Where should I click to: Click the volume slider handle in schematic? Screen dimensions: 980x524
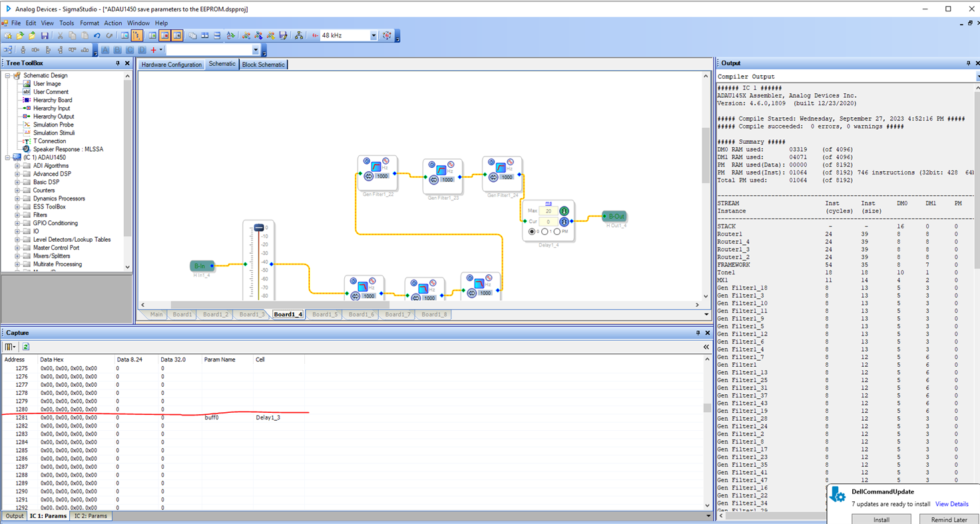tap(259, 227)
